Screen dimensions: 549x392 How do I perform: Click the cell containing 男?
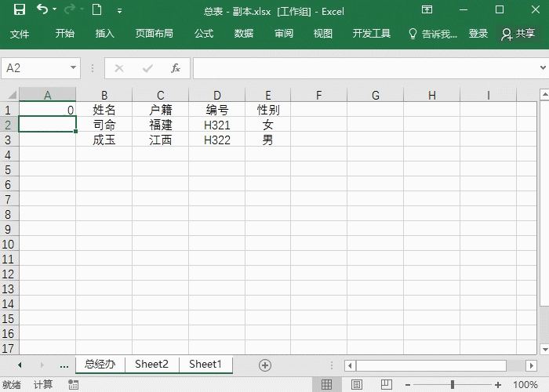pos(268,140)
